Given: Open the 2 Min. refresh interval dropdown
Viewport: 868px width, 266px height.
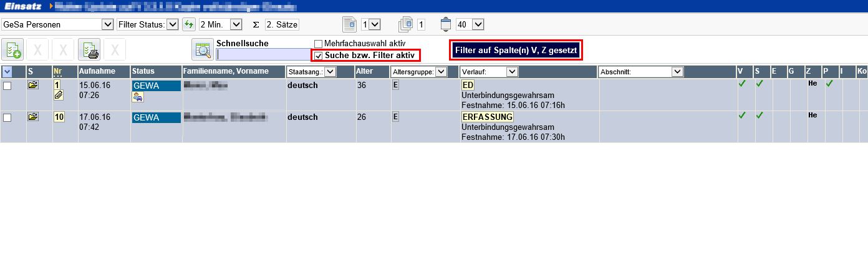Looking at the screenshot, I should click(x=220, y=24).
